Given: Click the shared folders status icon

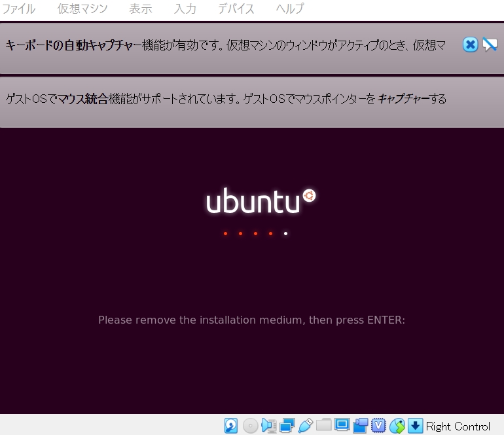Looking at the screenshot, I should tap(324, 425).
